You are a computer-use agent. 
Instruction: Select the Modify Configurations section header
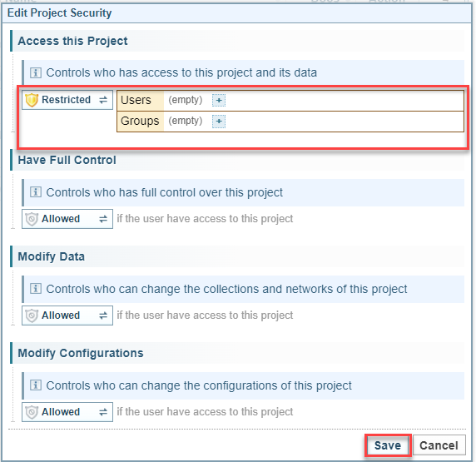81,353
